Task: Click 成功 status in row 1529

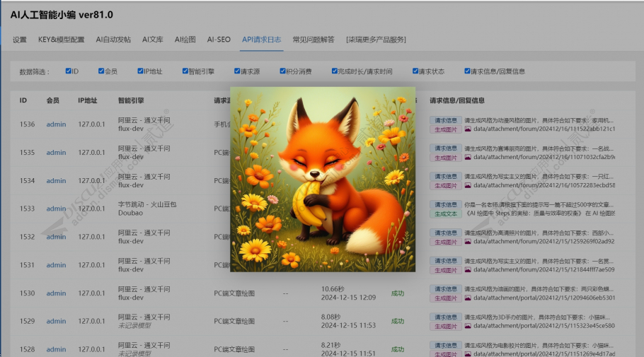Action: [398, 321]
